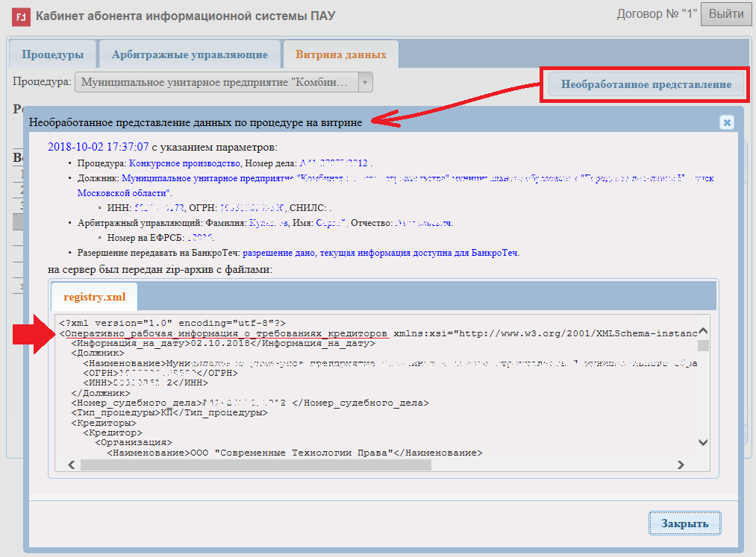Close the raw data dialog with X icon
756x557 pixels.
coord(726,123)
